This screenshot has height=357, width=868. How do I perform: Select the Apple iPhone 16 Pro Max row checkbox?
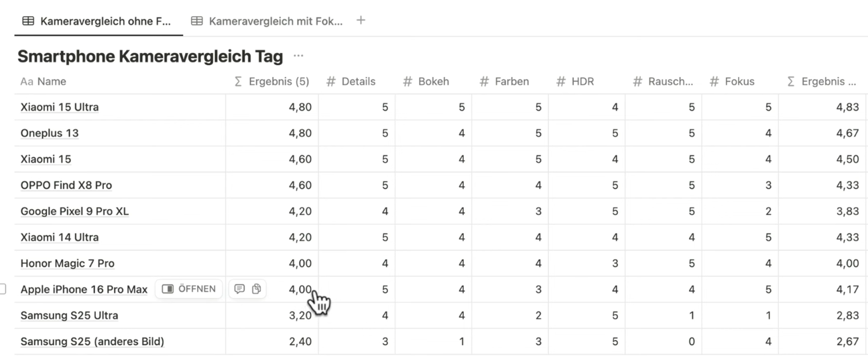(3, 289)
